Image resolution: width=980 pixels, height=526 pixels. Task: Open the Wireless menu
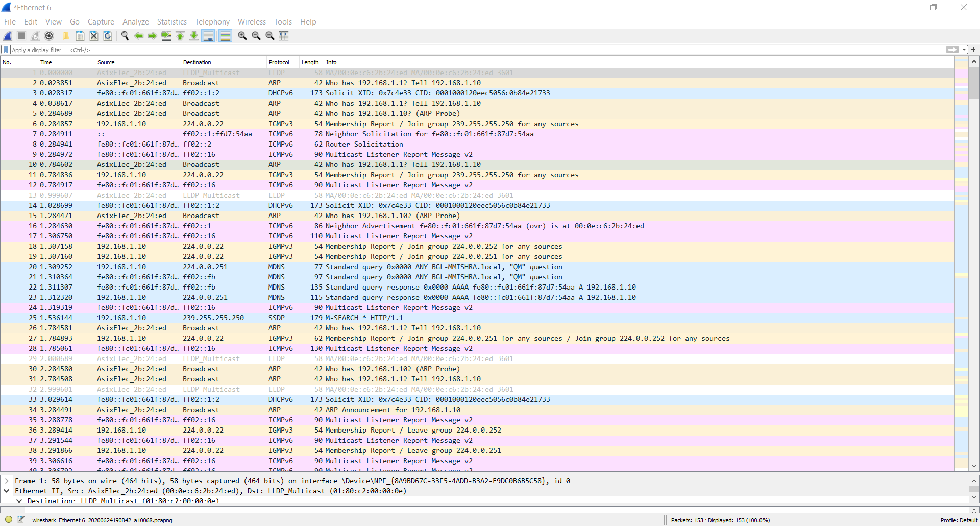click(x=252, y=22)
